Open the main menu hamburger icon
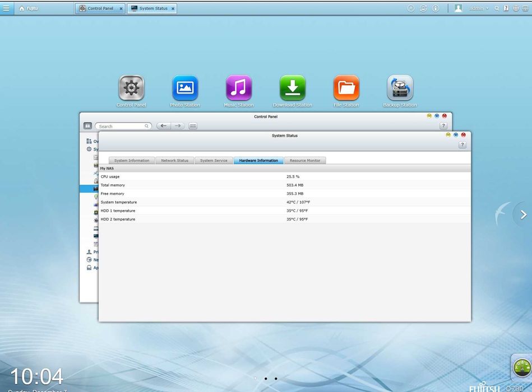 (6, 8)
